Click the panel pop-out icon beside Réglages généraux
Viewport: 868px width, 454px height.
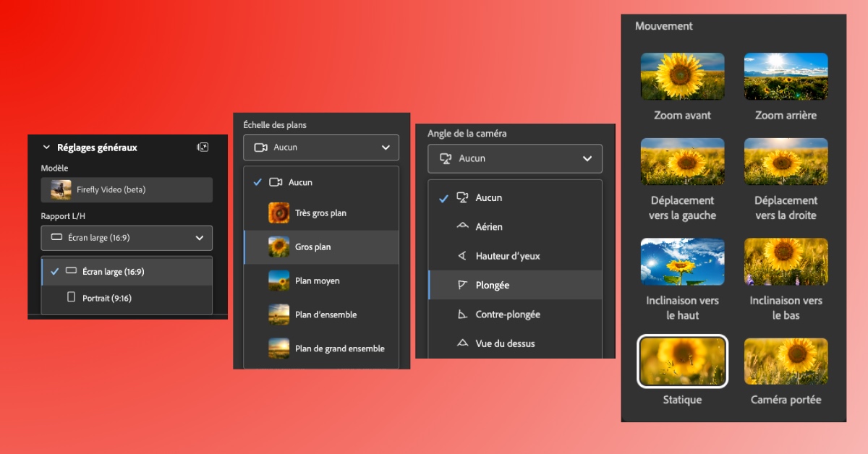click(x=203, y=147)
